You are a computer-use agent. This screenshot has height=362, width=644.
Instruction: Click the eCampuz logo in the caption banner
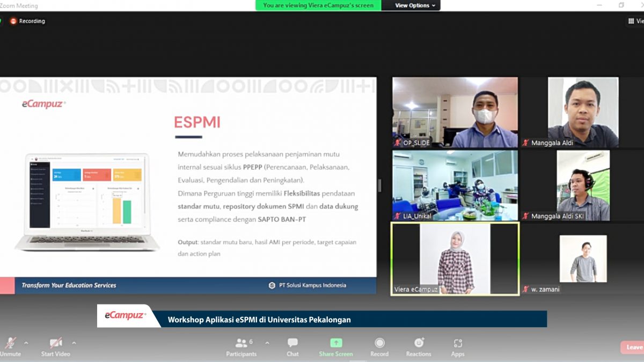tap(125, 315)
